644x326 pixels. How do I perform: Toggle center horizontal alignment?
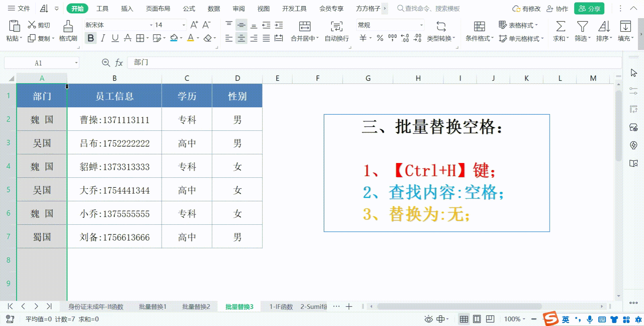(x=241, y=38)
